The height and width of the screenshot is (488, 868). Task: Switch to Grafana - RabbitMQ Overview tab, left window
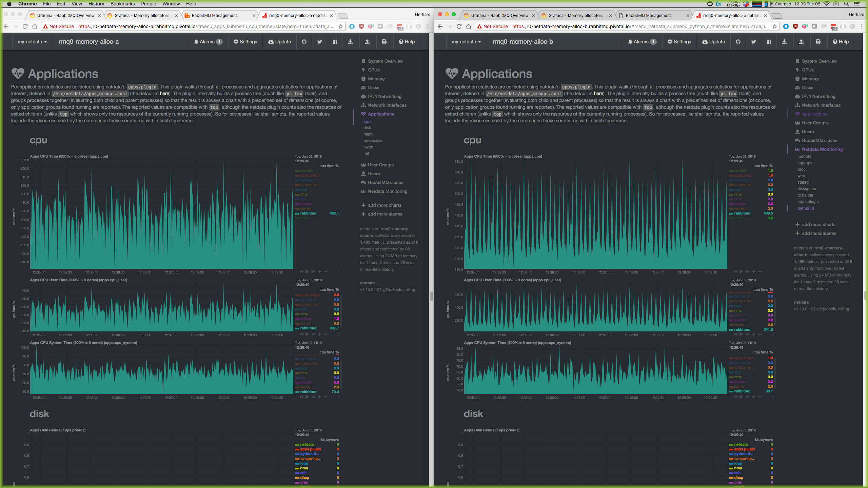click(65, 15)
